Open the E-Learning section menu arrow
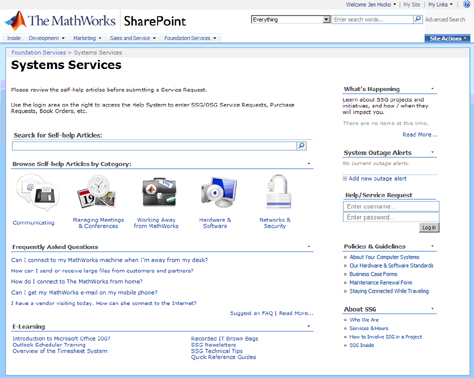 309,326
